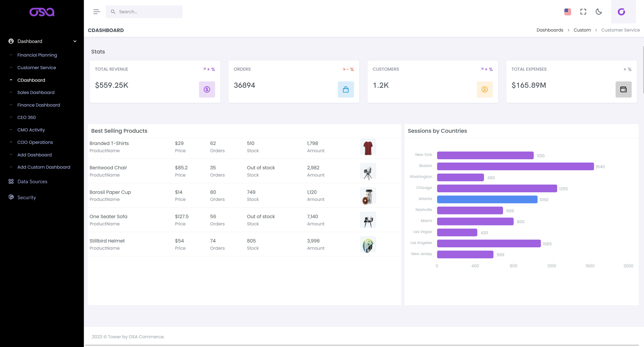Expand Add Custom Dashboard in sidebar

44,167
